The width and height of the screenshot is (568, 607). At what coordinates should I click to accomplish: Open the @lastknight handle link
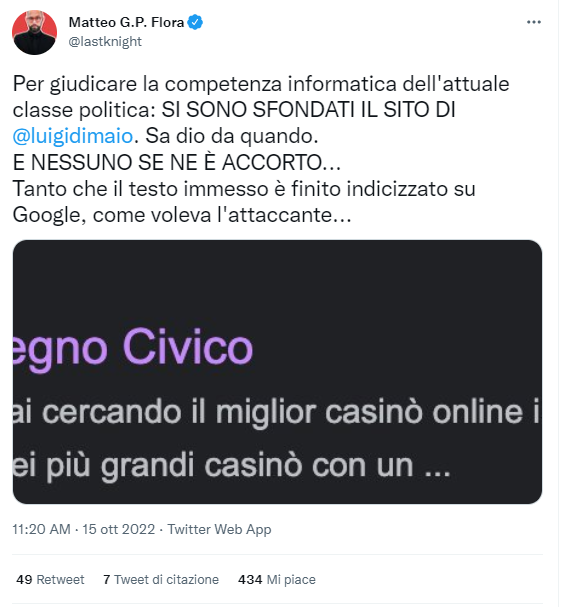[x=105, y=41]
